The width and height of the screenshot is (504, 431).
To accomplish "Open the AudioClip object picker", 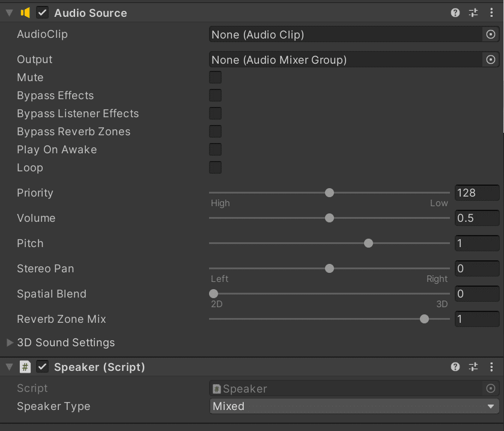I will coord(490,34).
